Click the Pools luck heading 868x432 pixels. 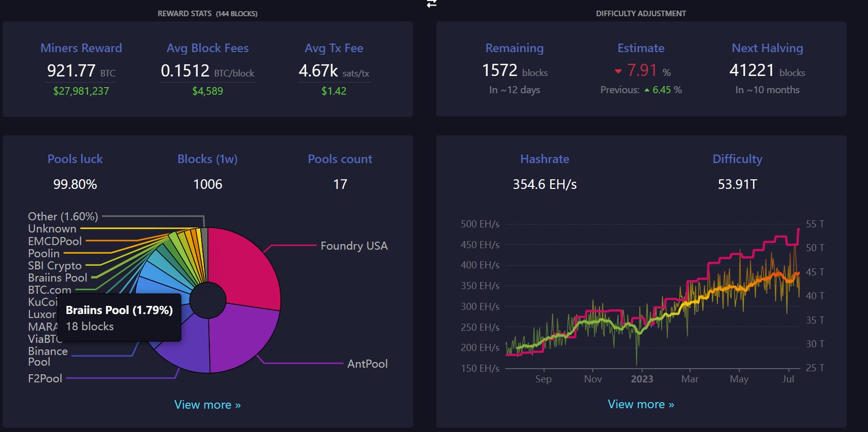click(75, 159)
